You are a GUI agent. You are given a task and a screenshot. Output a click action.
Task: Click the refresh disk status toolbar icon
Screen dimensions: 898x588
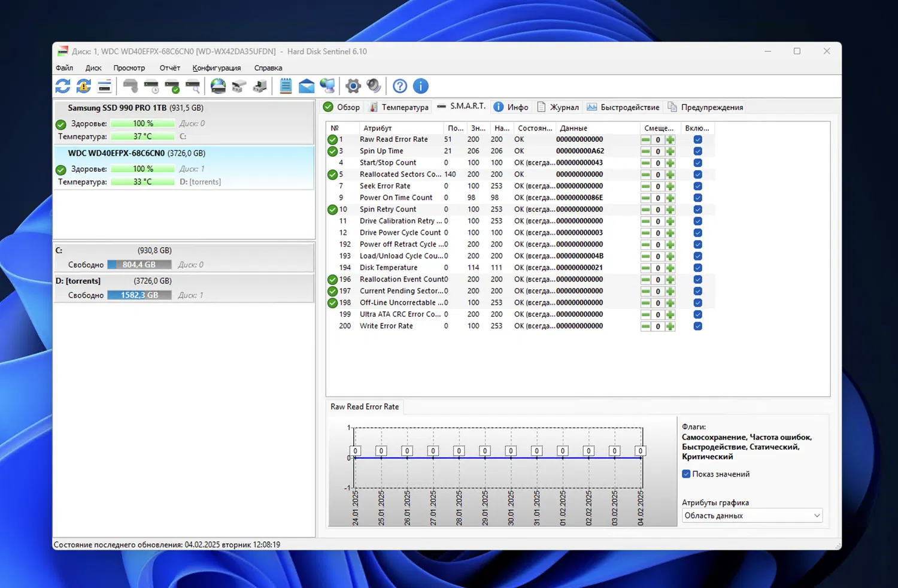click(63, 86)
